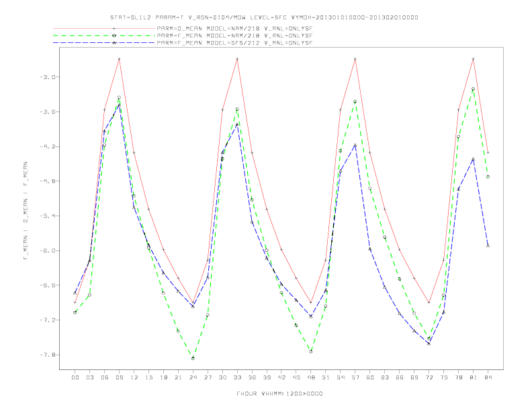
Task: Click the x-axis tick label 72
Action: click(429, 377)
